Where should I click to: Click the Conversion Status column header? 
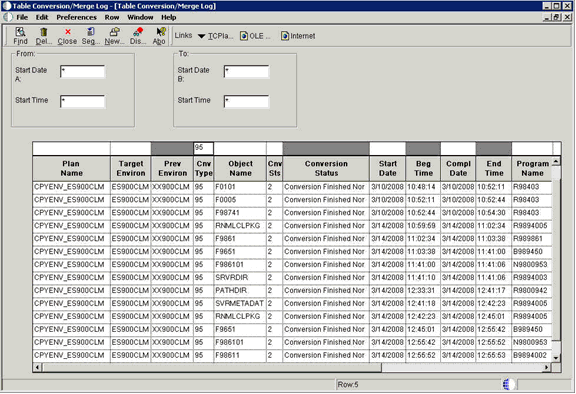click(326, 168)
